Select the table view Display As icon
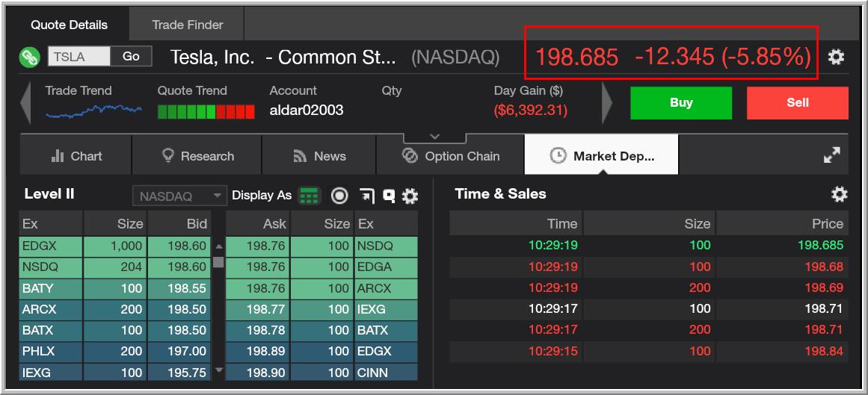This screenshot has height=395, width=868. (309, 196)
